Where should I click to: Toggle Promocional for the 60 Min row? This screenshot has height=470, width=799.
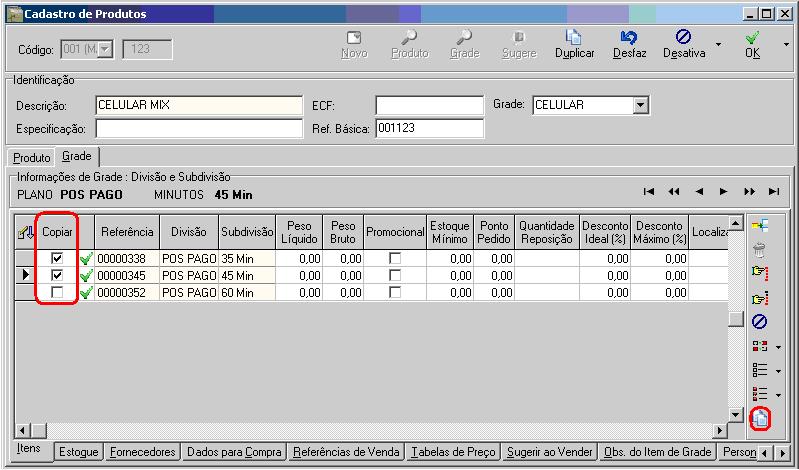[395, 293]
